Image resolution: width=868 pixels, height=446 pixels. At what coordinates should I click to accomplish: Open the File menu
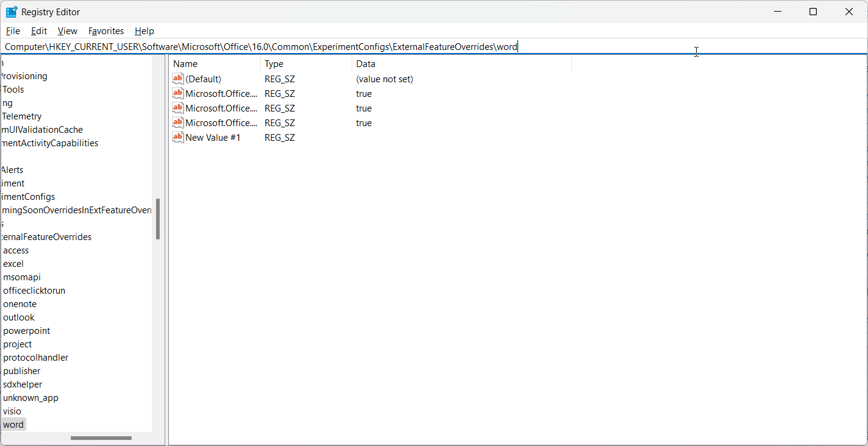pos(13,30)
